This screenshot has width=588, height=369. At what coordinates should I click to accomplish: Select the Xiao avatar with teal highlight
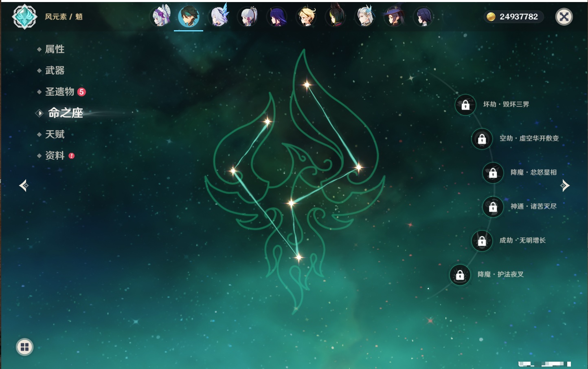(x=189, y=17)
